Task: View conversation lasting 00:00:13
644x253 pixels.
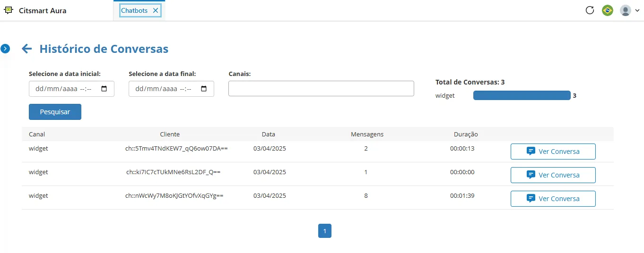Action: click(x=553, y=152)
